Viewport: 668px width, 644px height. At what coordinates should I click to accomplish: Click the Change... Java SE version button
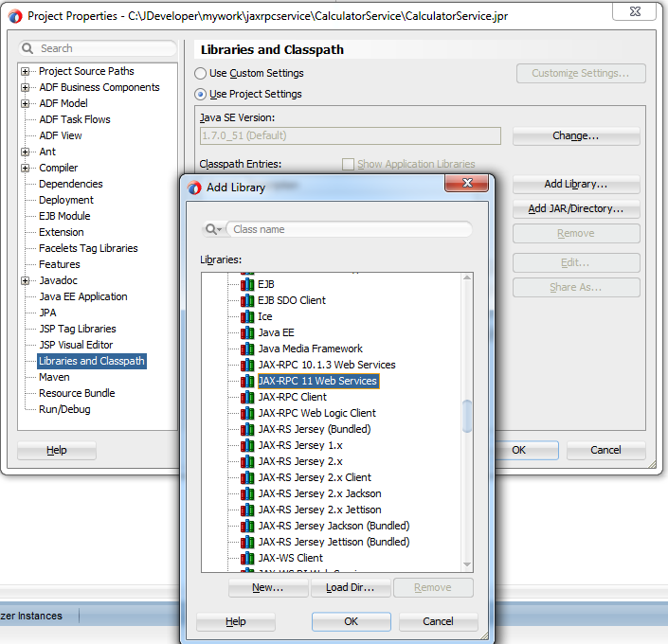tap(576, 136)
